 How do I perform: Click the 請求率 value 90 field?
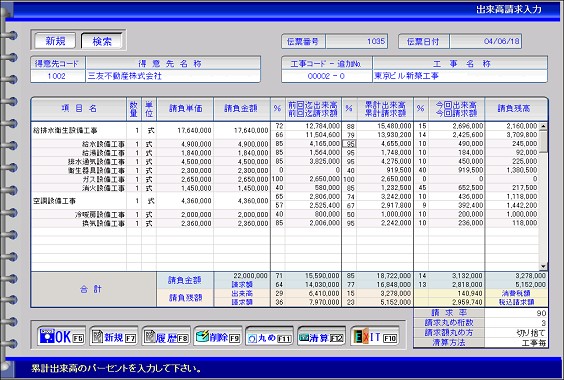[516, 313]
